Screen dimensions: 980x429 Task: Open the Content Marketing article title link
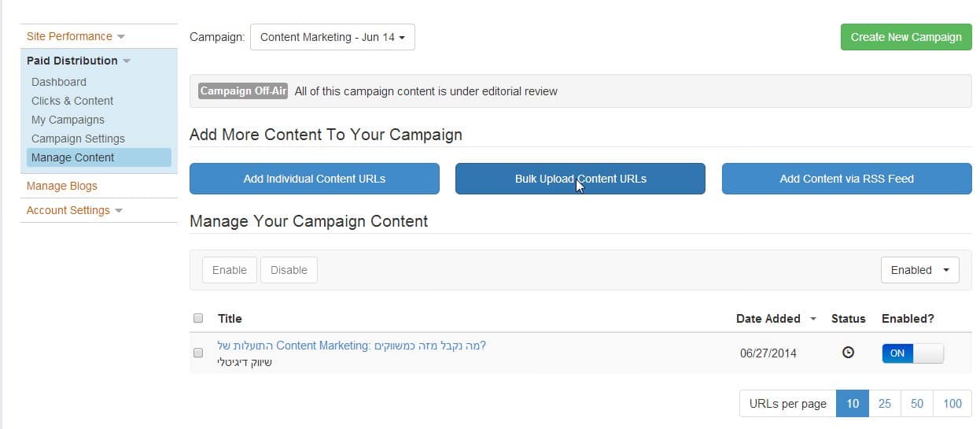352,346
